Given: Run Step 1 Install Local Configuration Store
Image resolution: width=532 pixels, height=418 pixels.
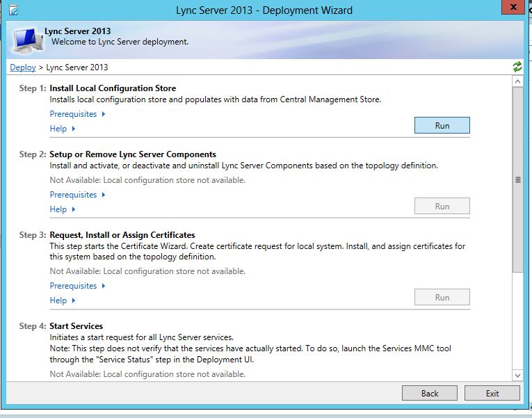Looking at the screenshot, I should tap(442, 125).
